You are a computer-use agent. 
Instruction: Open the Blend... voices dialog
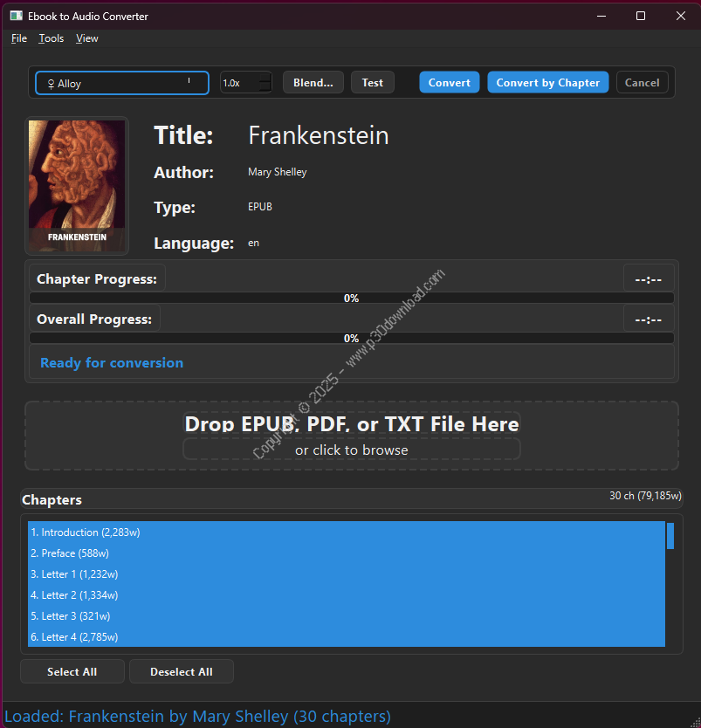pyautogui.click(x=313, y=83)
